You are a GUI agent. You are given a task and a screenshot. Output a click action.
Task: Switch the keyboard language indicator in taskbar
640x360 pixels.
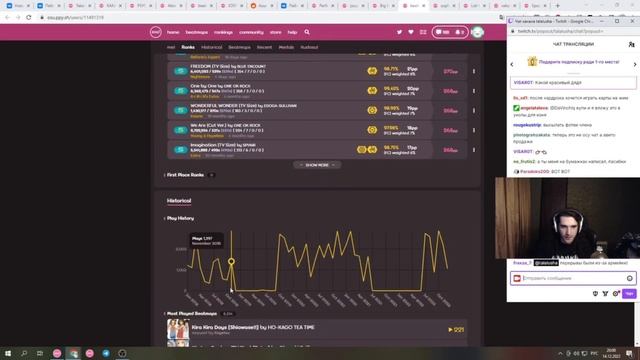[x=594, y=353]
